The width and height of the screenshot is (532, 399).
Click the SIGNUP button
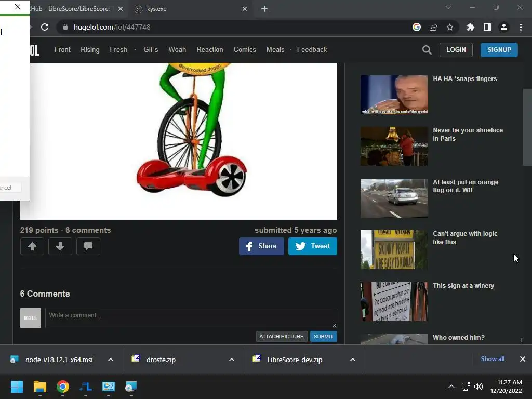tap(499, 50)
